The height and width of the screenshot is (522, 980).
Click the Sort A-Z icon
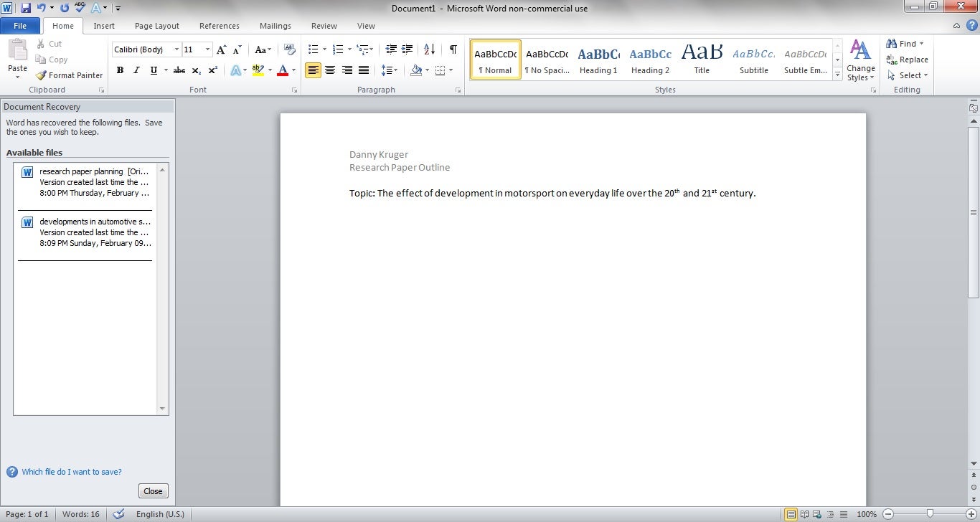pos(429,49)
